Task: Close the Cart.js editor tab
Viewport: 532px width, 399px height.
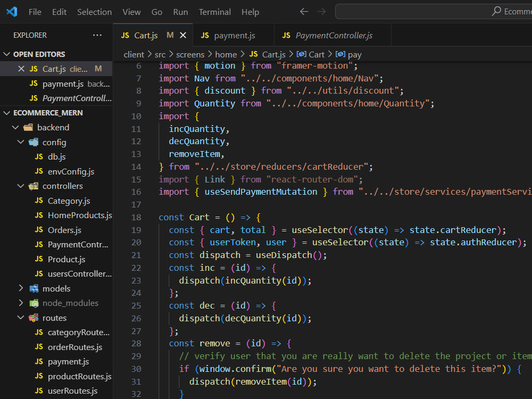Action: click(183, 36)
